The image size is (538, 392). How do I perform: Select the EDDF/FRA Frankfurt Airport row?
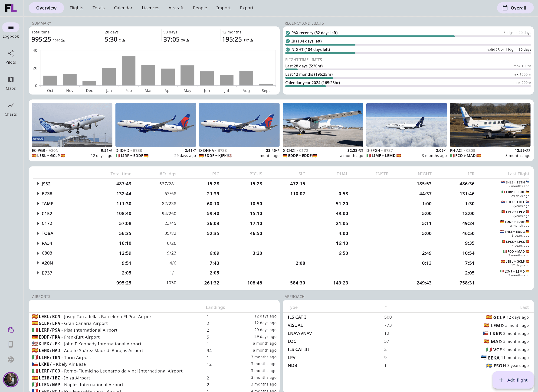[154, 337]
